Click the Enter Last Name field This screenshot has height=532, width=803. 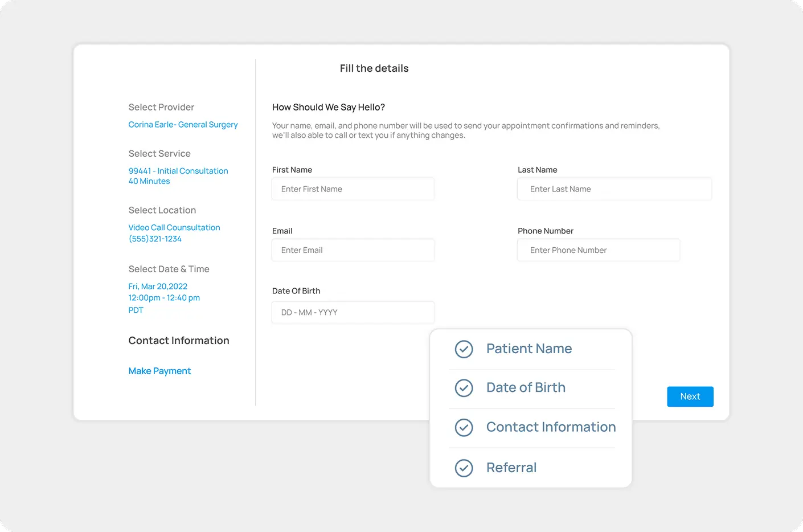(x=614, y=189)
